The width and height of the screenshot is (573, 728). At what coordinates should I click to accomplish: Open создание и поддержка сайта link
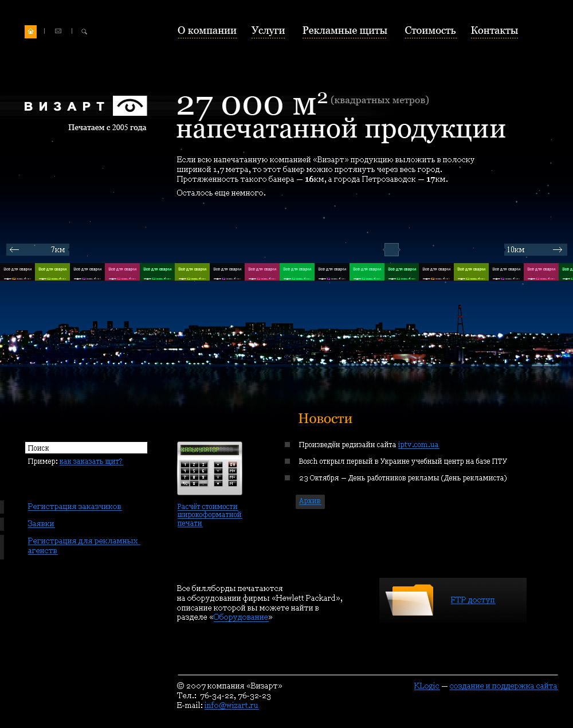pyautogui.click(x=503, y=686)
